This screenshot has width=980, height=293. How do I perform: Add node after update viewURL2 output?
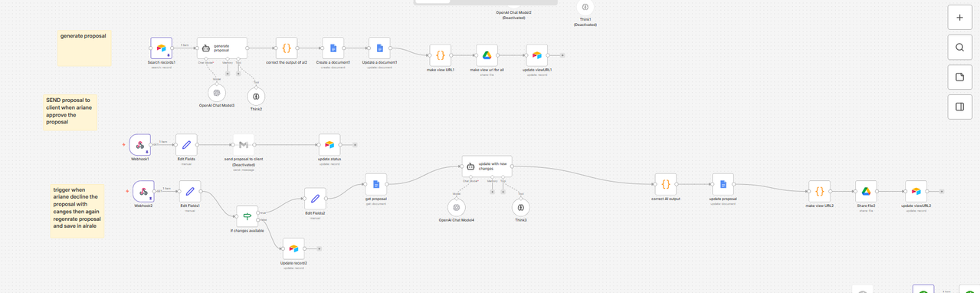942,191
